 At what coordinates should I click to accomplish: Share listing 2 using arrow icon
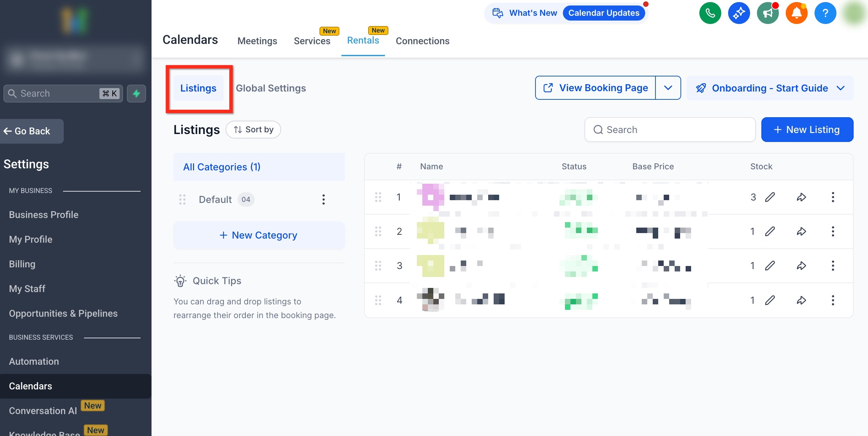coord(801,231)
